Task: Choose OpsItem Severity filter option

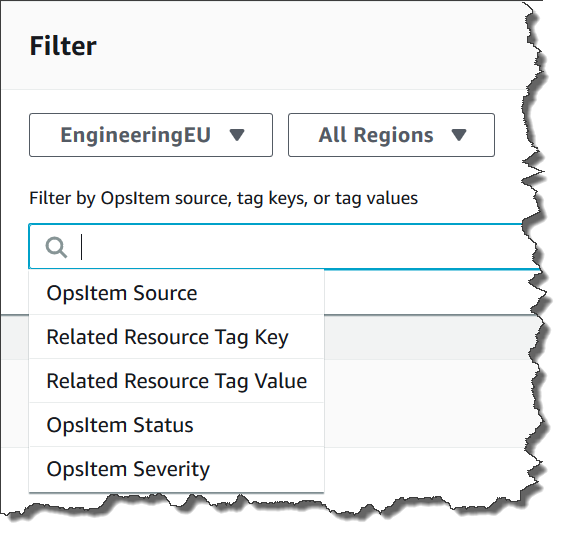Action: (x=176, y=469)
